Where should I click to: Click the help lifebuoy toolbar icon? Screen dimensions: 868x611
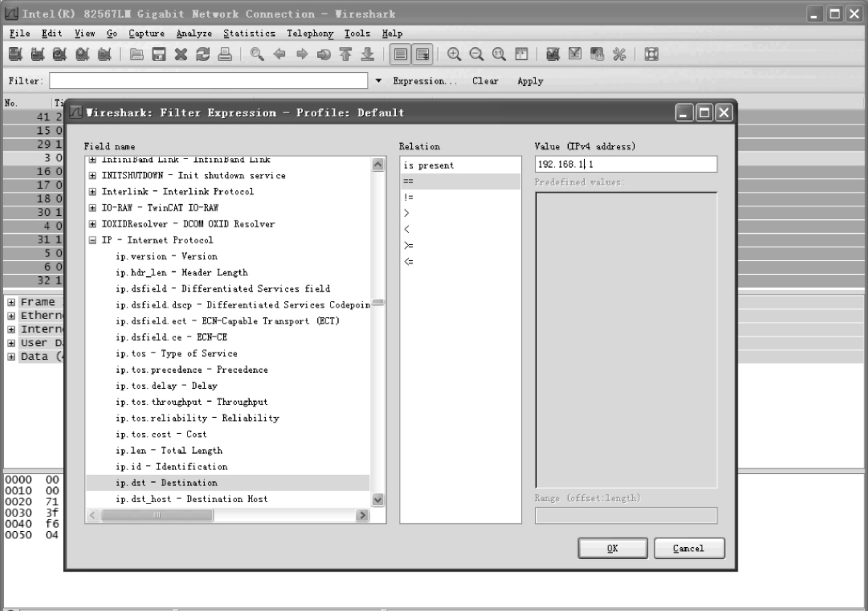pos(651,54)
